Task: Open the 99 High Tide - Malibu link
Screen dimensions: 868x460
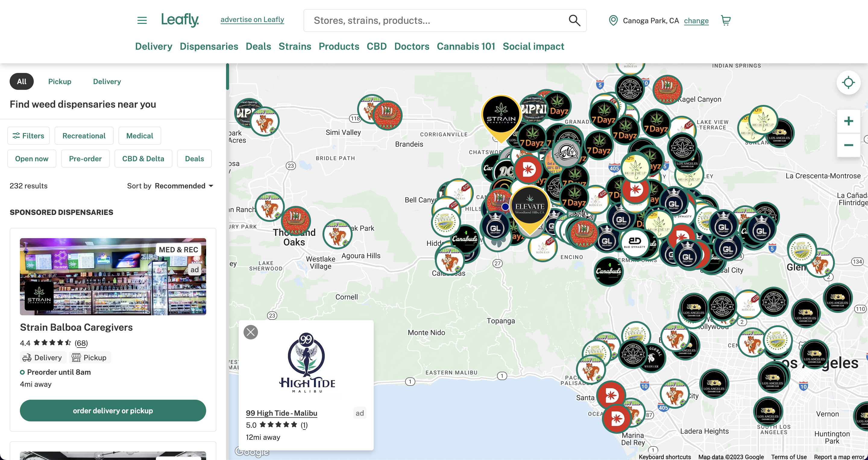Action: point(281,413)
